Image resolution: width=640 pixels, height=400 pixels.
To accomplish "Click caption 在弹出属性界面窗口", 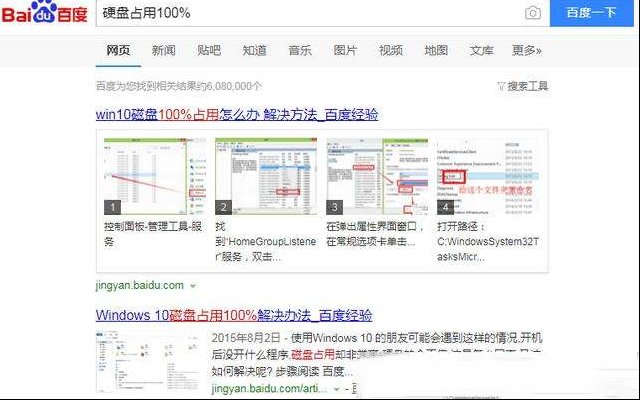I will pos(376,234).
